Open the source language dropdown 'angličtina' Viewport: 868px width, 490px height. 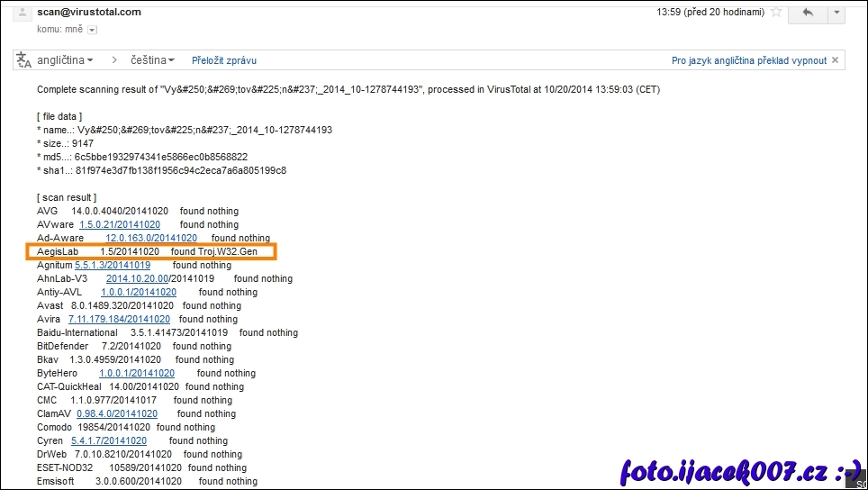[65, 60]
